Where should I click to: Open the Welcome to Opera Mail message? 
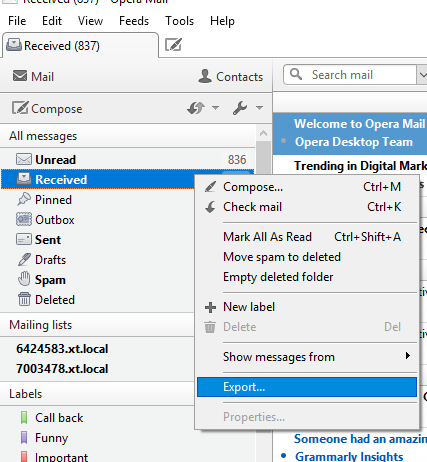pyautogui.click(x=350, y=133)
